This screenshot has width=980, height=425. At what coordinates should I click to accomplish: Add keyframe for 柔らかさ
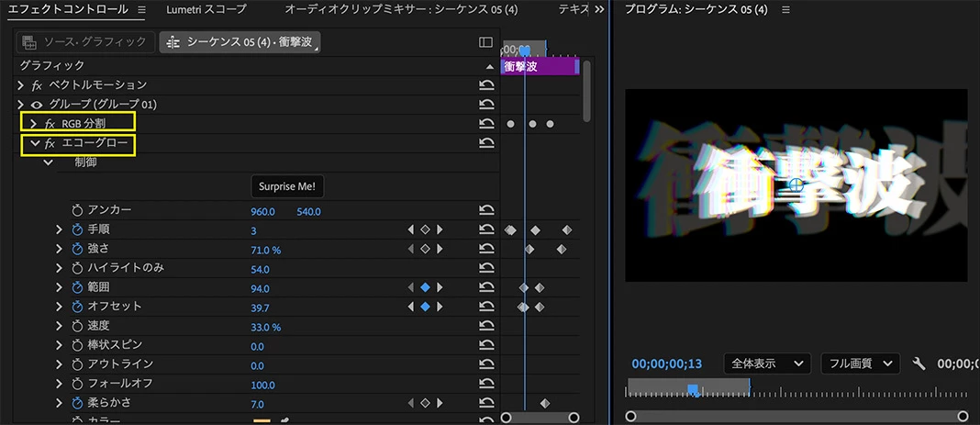[x=425, y=403]
